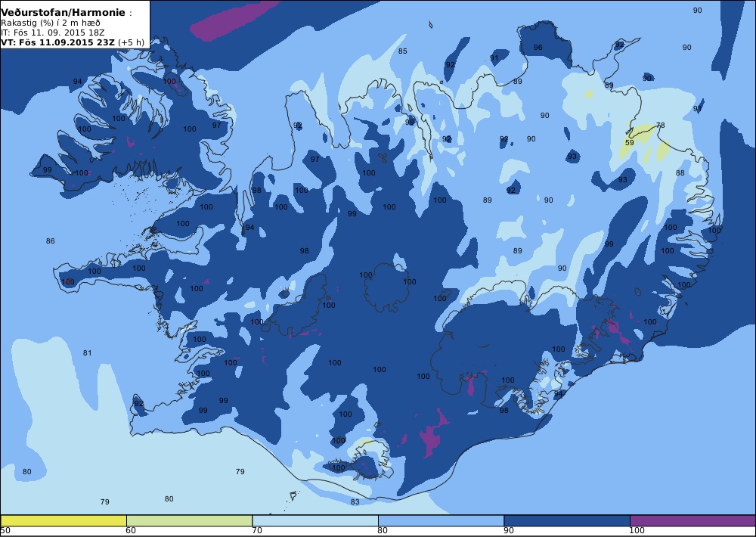Click the humidity value 59 on the map
The width and height of the screenshot is (756, 537).
click(x=630, y=143)
